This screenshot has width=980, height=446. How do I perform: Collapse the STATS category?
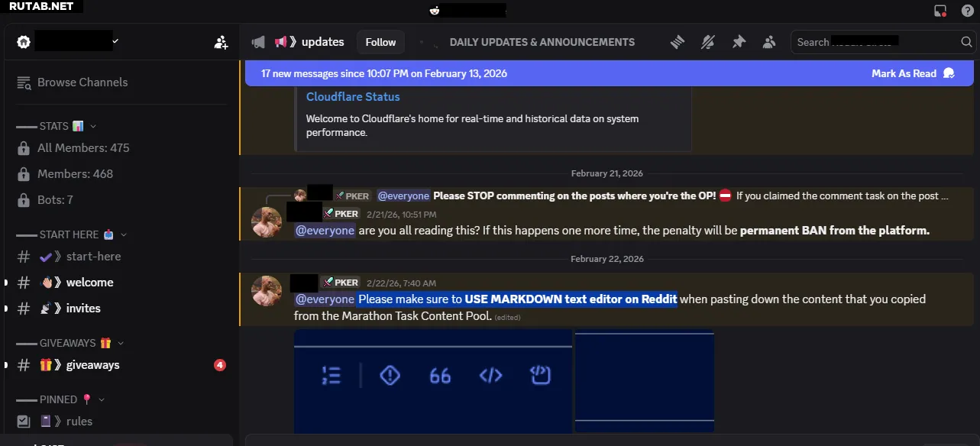93,126
